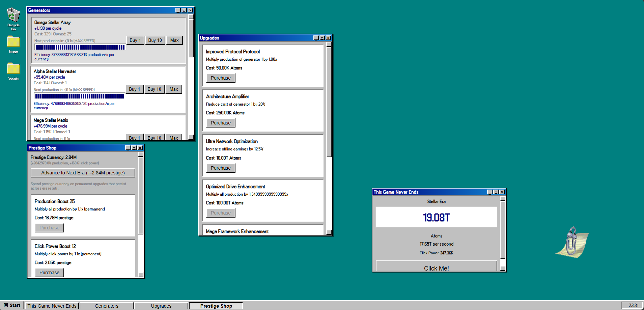Viewport: 644px width, 310px height.
Task: Buy Max Alpha Stellar Harvester generators
Action: coord(174,89)
